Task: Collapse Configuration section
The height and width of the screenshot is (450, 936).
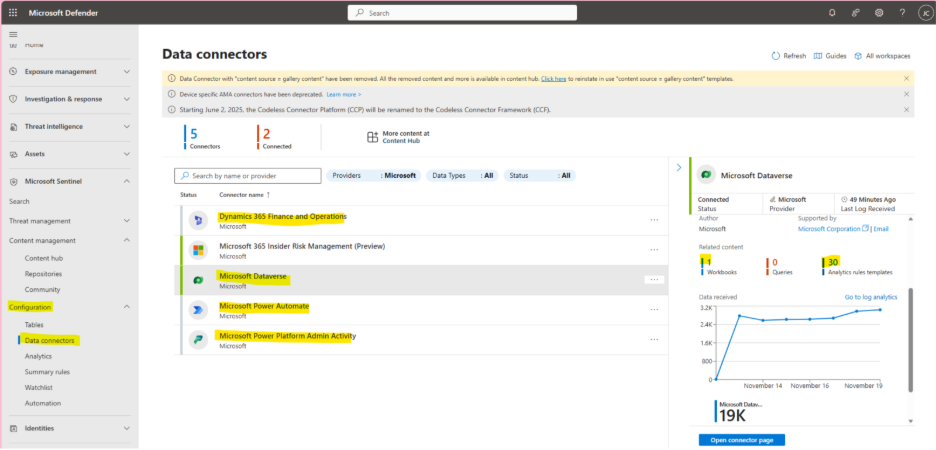Action: tap(126, 307)
